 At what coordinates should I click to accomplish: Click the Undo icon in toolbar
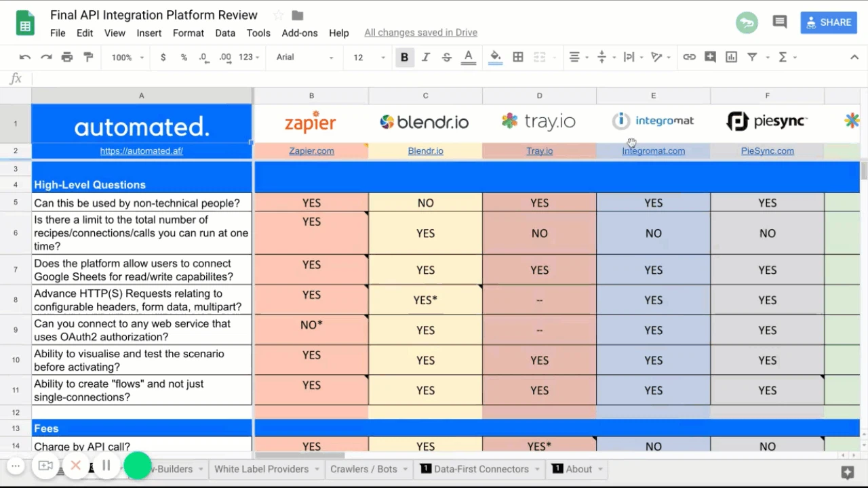(25, 58)
